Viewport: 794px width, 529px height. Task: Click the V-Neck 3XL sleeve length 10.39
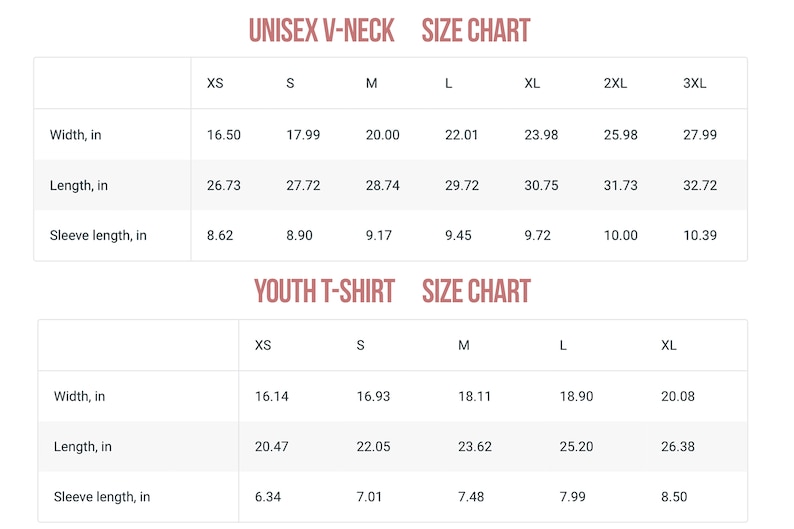point(700,235)
